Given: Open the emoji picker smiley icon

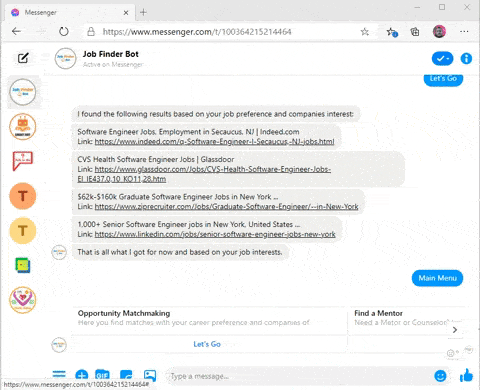Looking at the screenshot, I should tap(440, 376).
